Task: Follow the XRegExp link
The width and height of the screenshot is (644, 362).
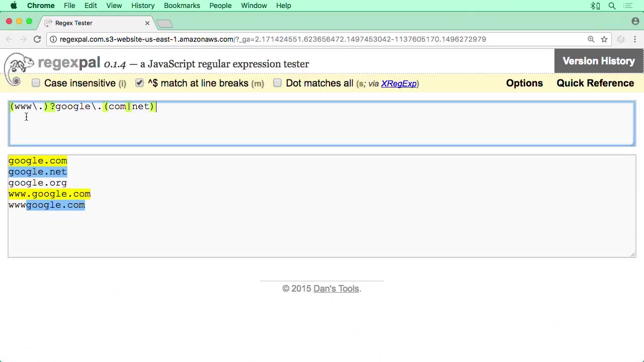Action: click(x=399, y=83)
